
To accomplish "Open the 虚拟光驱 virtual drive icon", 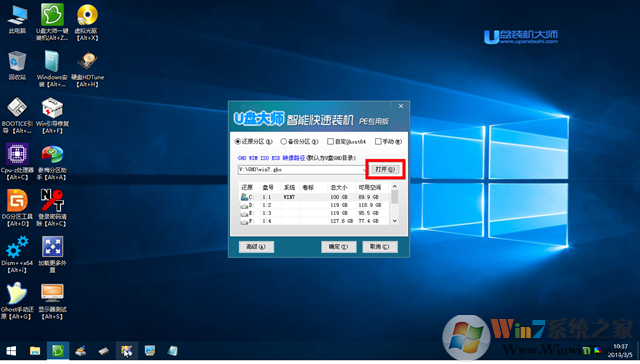I will tap(87, 22).
